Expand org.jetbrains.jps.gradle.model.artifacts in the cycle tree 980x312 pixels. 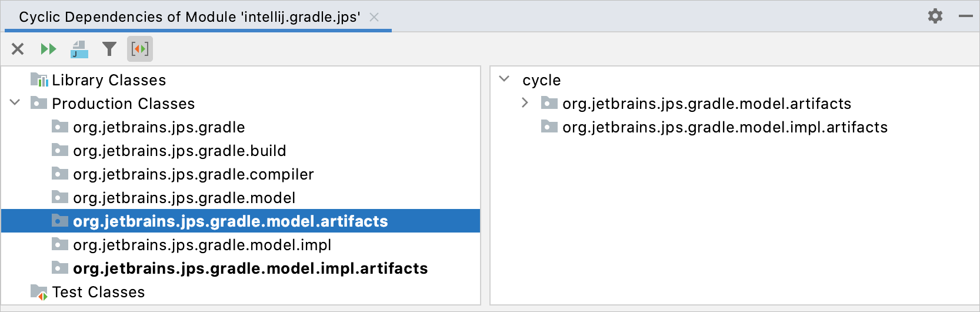tap(525, 103)
